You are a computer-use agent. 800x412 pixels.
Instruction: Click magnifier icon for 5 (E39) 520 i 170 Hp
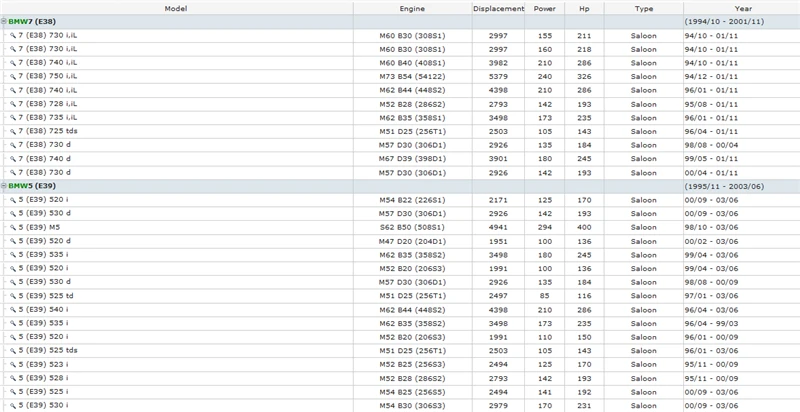(x=13, y=200)
